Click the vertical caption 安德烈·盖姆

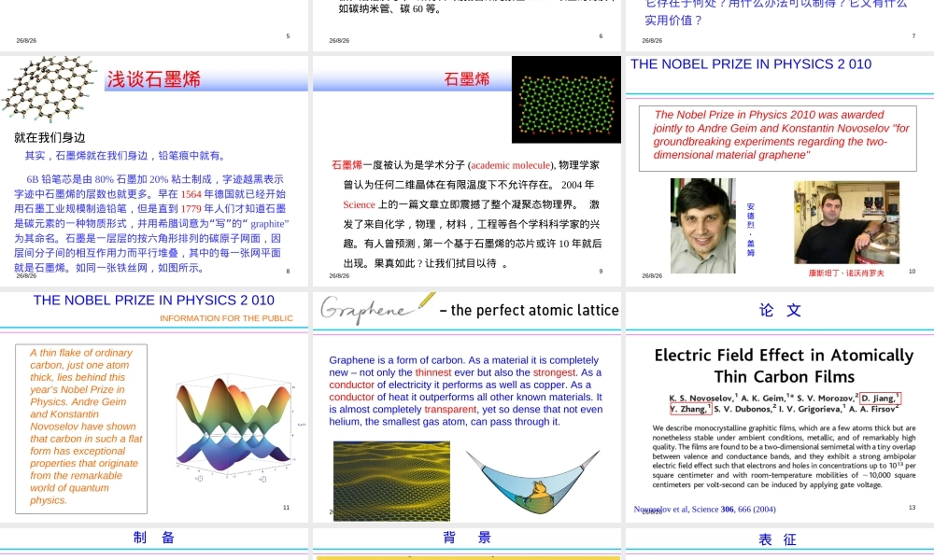point(751,229)
